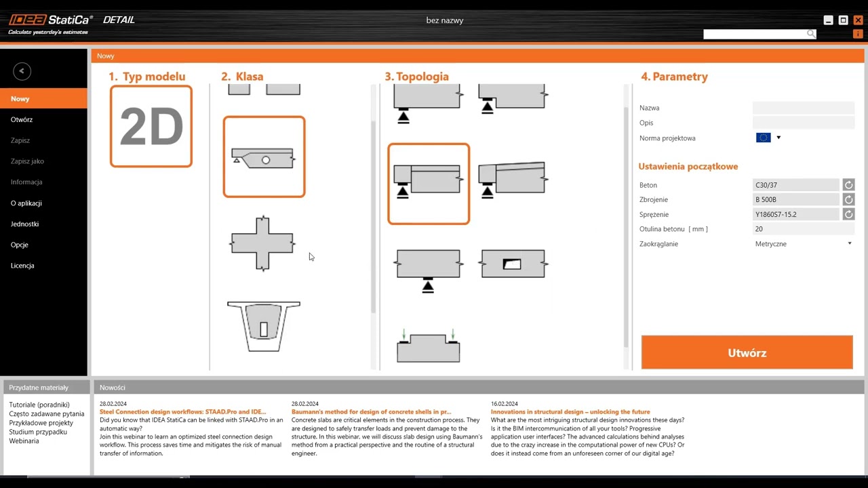
Task: Choose the beam with circular opening class
Action: [264, 157]
